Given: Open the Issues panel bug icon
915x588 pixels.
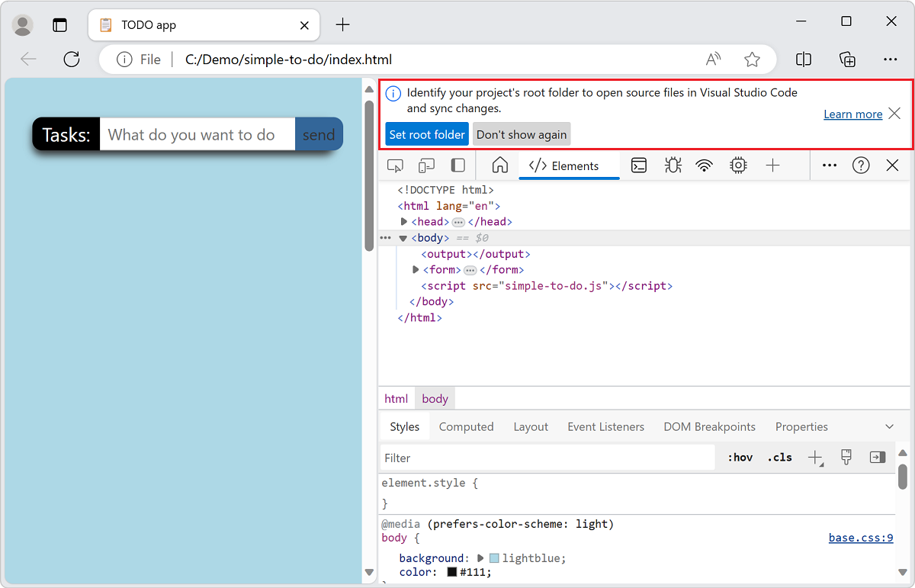Looking at the screenshot, I should [x=673, y=165].
